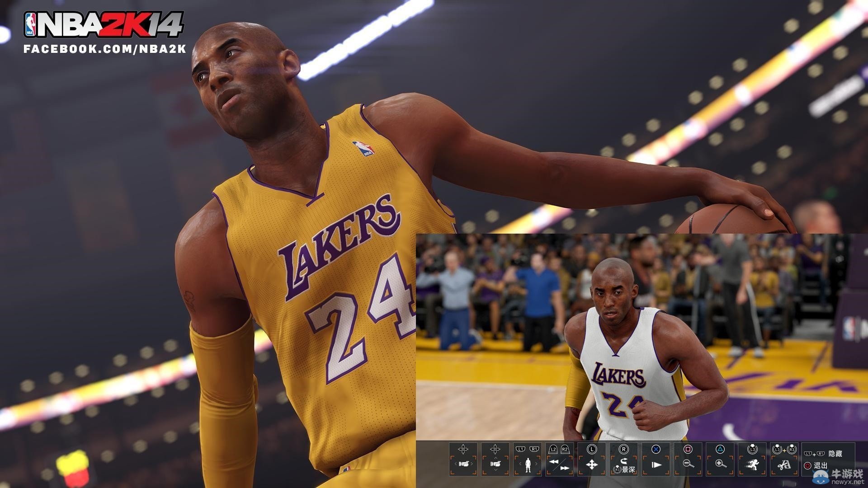Click the X button play replay icon
Viewport: 868px width, 488px height.
click(656, 459)
